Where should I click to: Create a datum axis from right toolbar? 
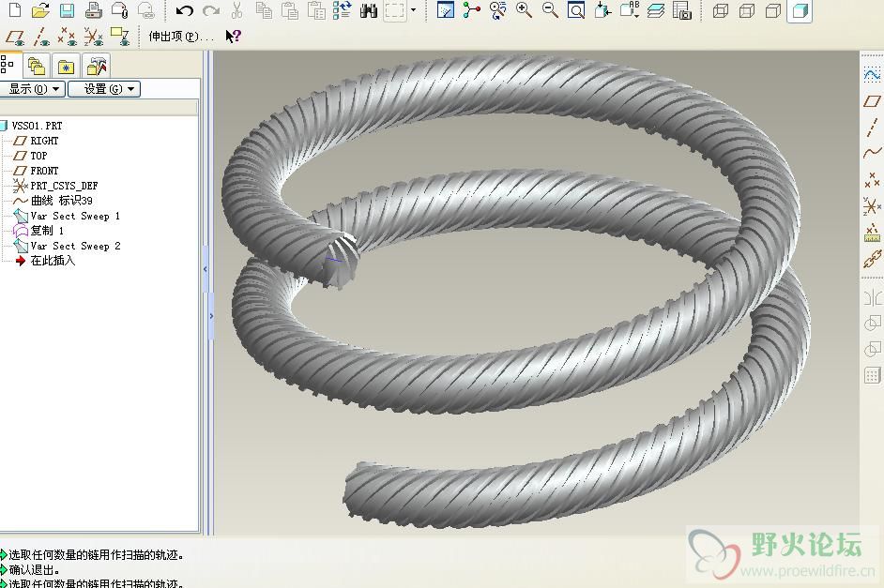[872, 128]
